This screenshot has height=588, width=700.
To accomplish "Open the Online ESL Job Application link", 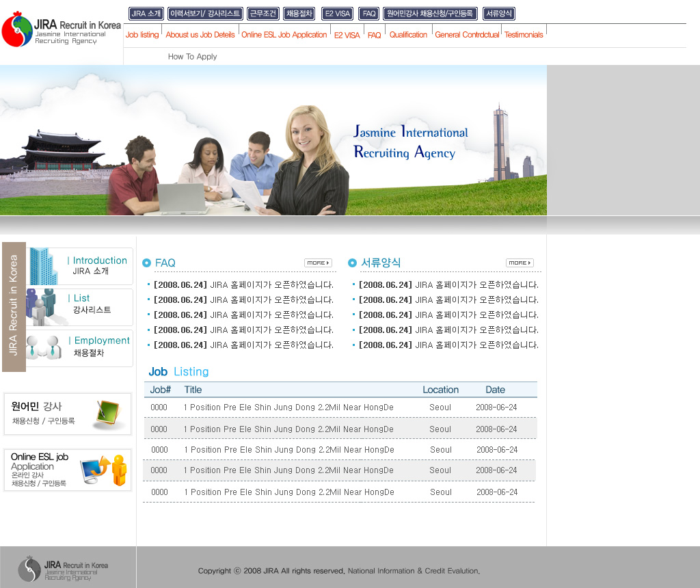I will click(x=284, y=35).
